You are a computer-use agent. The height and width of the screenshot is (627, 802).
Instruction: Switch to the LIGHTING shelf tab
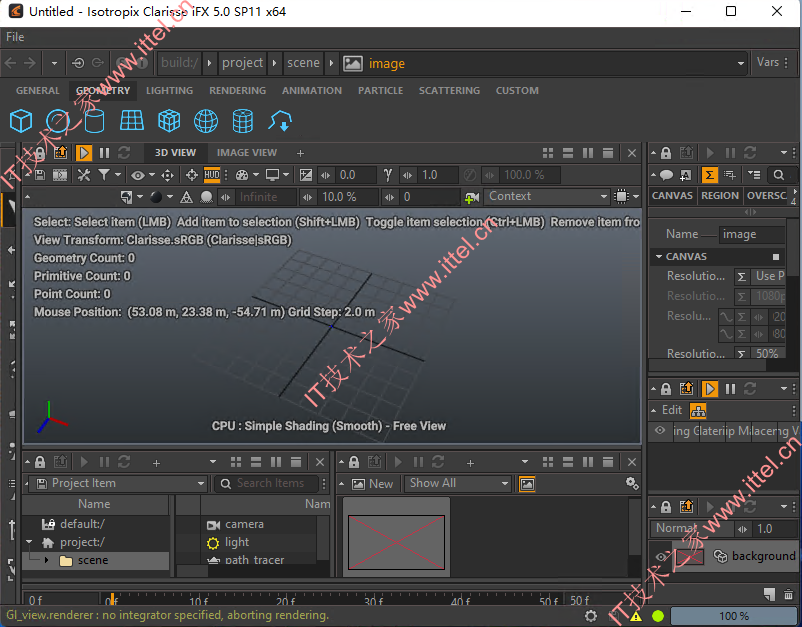tap(169, 91)
